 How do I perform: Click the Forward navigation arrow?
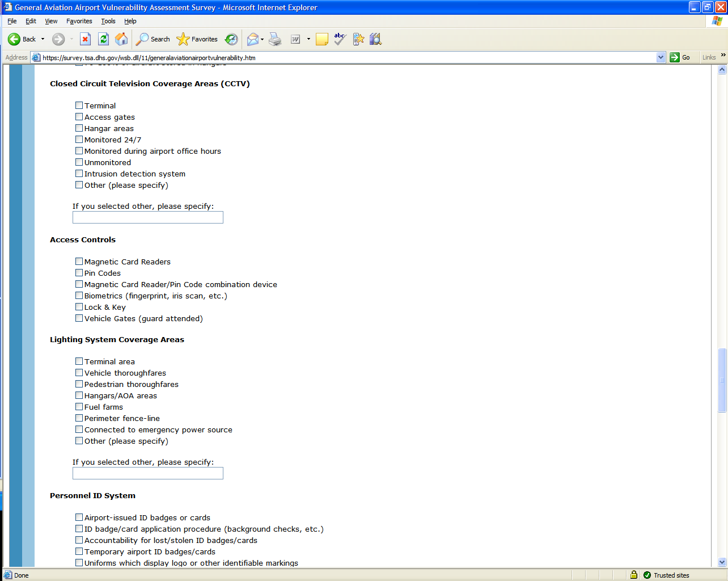58,39
